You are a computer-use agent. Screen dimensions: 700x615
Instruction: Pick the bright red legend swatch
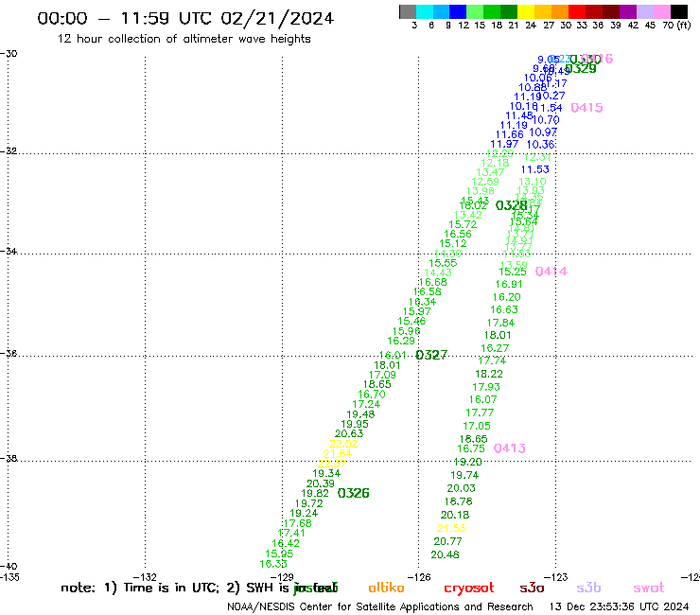[577, 11]
